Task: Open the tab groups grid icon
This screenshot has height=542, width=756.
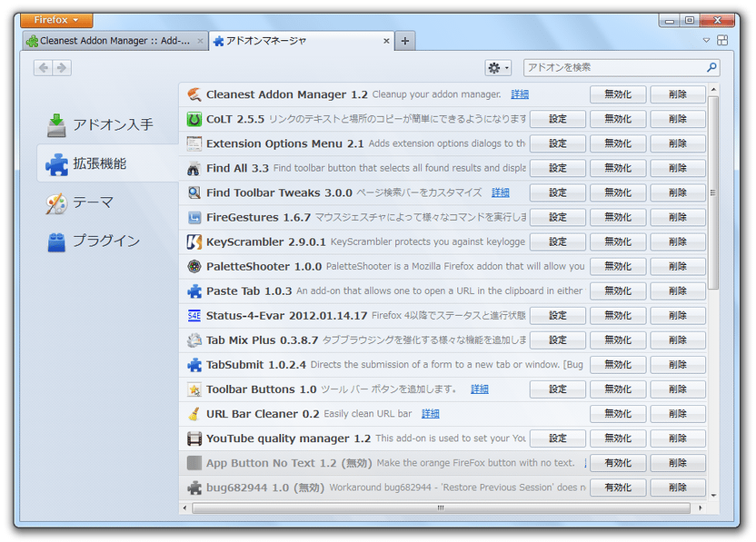Action: tap(722, 41)
